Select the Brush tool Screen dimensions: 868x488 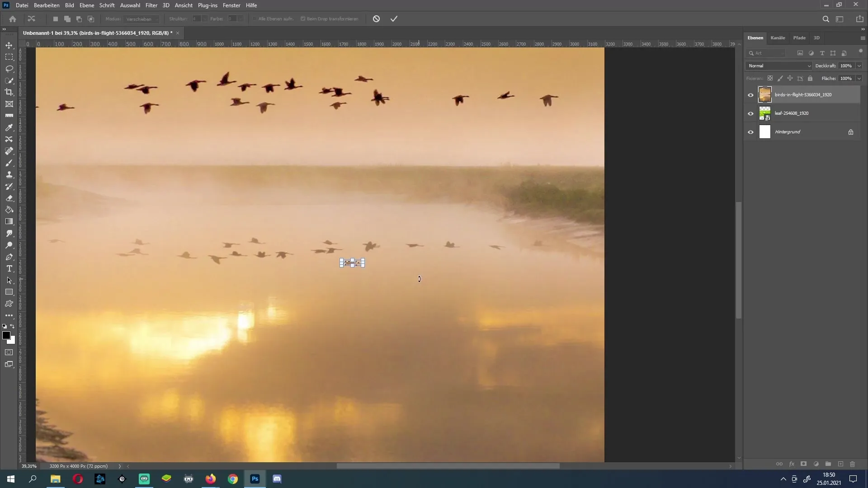coord(9,163)
